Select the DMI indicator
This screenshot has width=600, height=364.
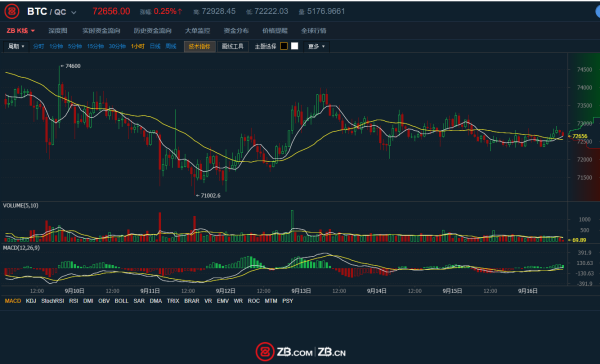point(88,301)
